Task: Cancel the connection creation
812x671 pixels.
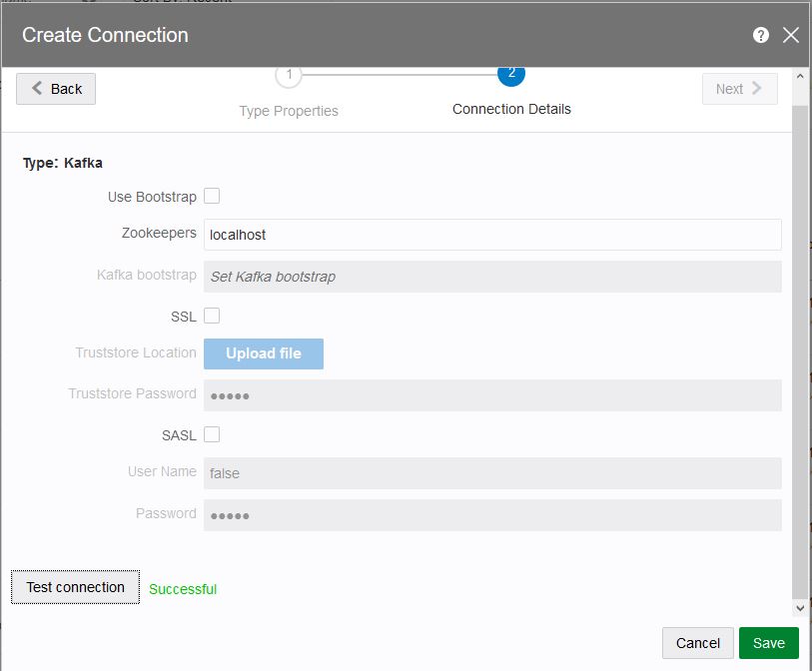Action: [698, 643]
